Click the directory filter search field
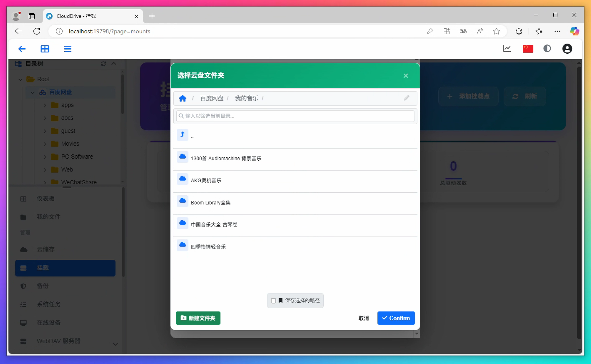 pos(295,116)
